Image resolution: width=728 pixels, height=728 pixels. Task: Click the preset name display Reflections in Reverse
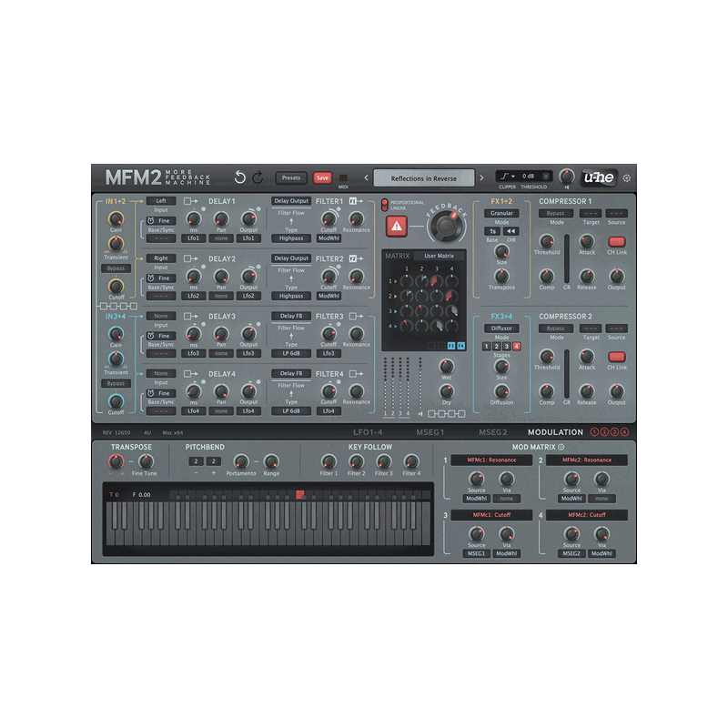pos(424,178)
